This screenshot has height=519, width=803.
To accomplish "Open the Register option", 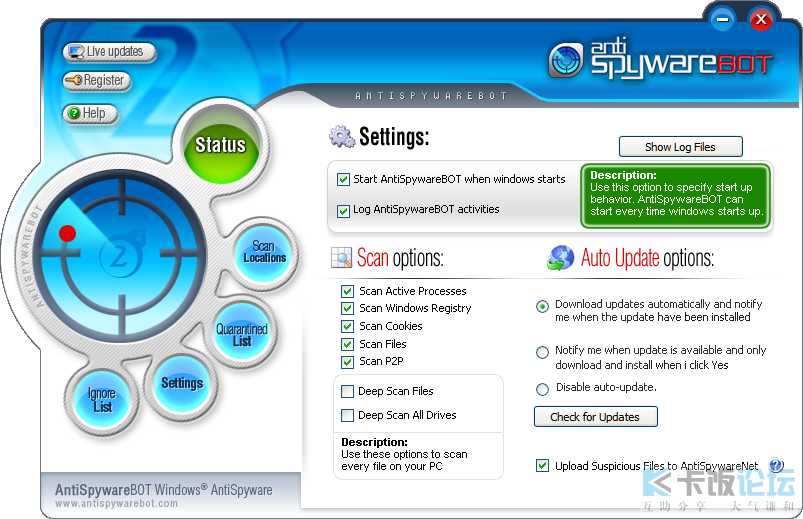I will (95, 81).
